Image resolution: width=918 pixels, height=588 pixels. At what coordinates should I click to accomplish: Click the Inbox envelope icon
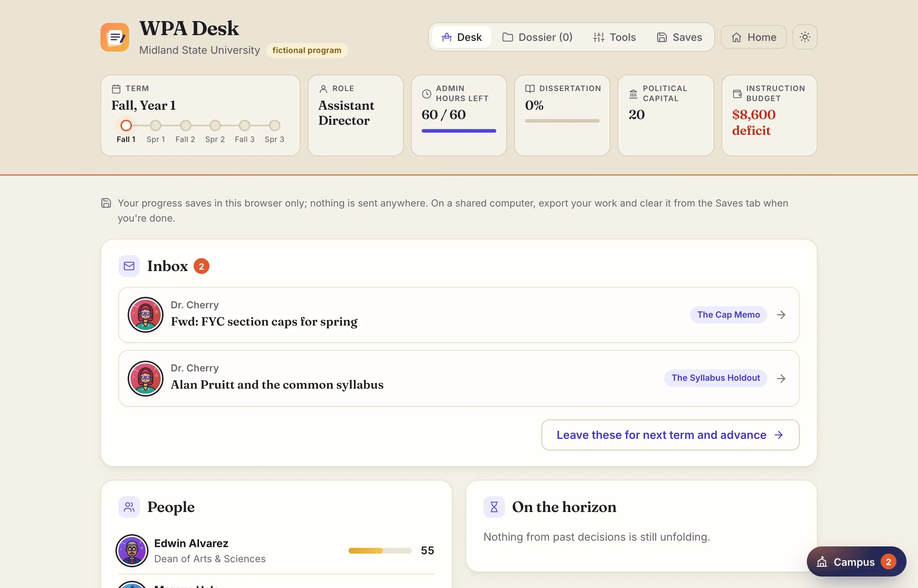(129, 266)
